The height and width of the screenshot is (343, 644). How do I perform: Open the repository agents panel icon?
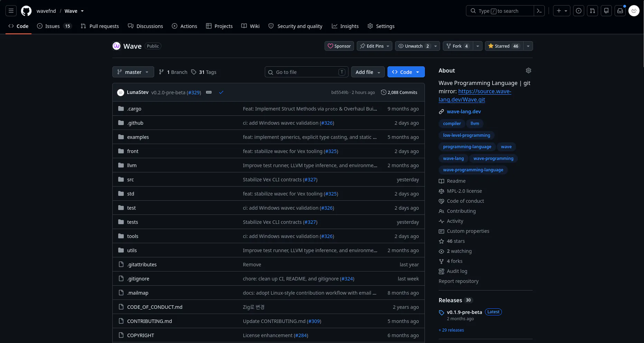[606, 11]
